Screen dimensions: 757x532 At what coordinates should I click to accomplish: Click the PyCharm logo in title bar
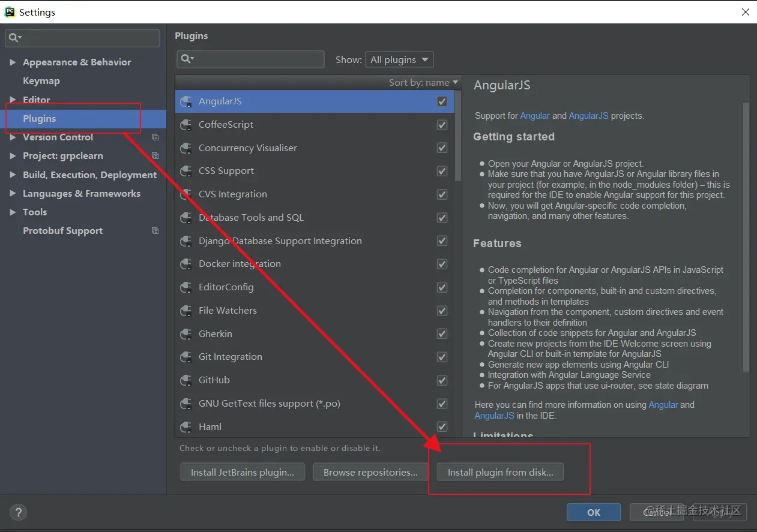[x=10, y=11]
